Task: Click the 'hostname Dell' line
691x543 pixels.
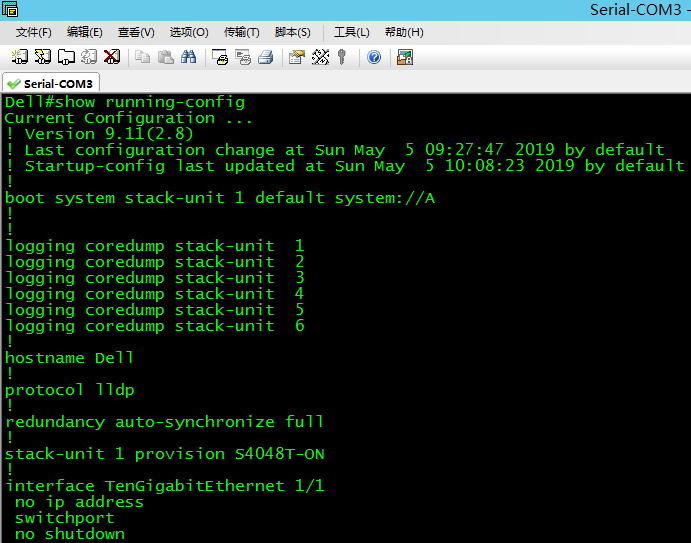Action: click(69, 358)
